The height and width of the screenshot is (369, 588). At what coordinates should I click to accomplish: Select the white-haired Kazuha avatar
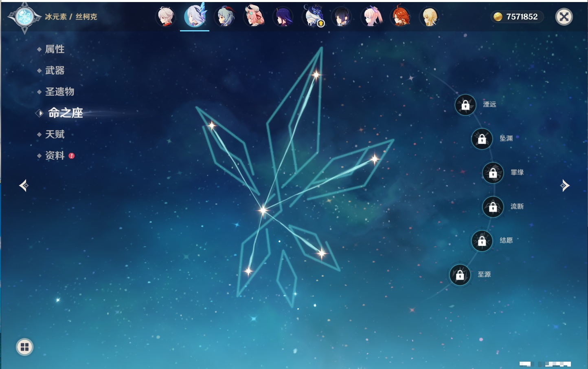click(166, 17)
